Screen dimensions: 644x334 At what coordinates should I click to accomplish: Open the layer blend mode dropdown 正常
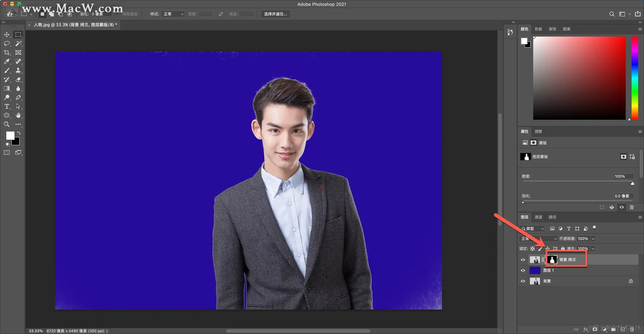(538, 239)
